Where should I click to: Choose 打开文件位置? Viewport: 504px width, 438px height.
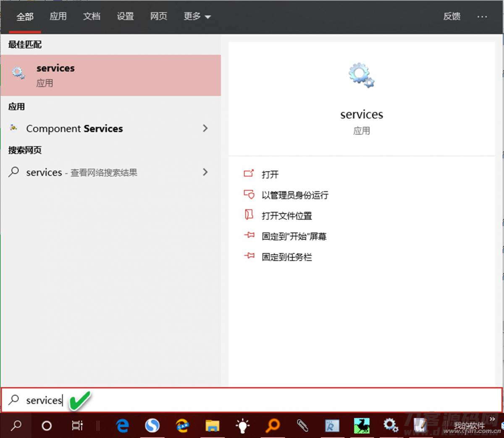(287, 216)
